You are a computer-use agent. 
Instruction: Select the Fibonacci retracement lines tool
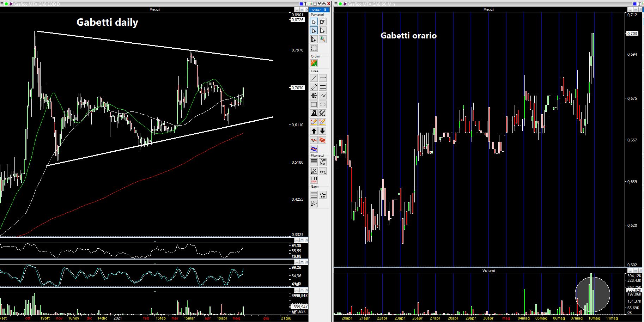(x=314, y=162)
